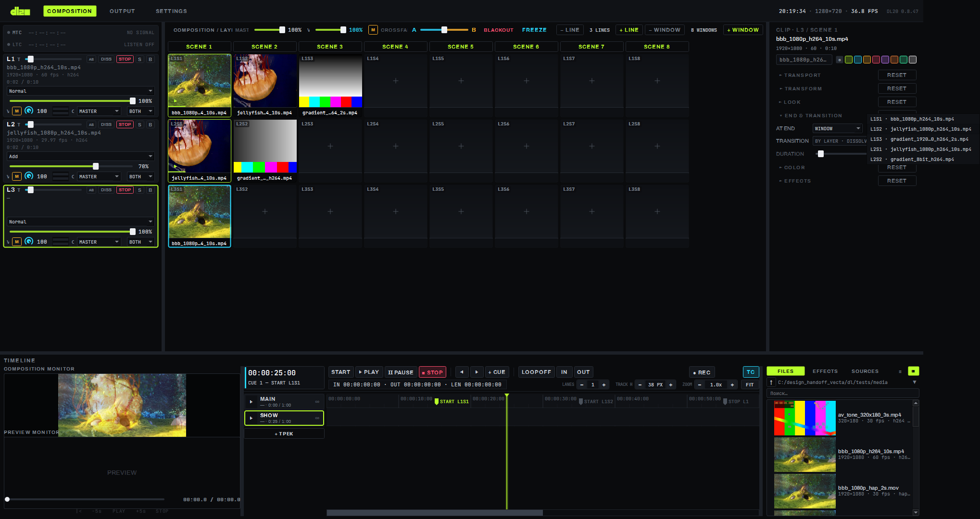Toggle loop icon on the MAIN track

[317, 402]
